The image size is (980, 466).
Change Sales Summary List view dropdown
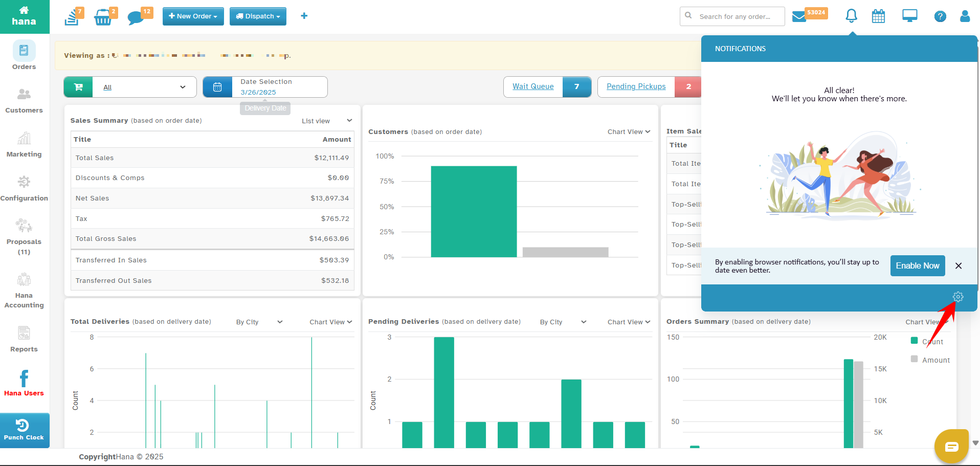point(327,121)
